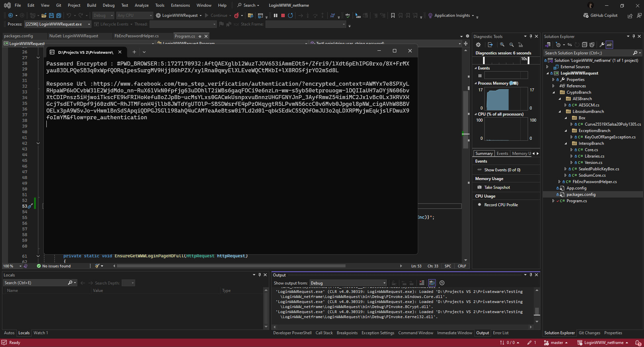Split the code editor window
This screenshot has height=347, width=644.
[x=466, y=43]
